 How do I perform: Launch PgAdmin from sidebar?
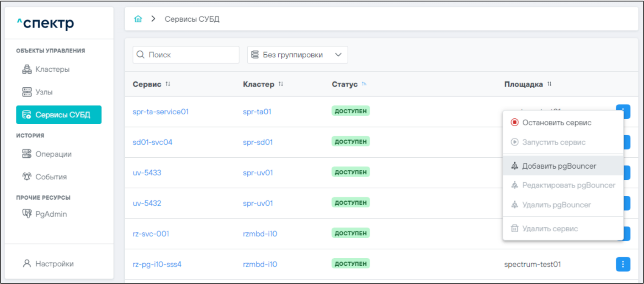coord(45,214)
